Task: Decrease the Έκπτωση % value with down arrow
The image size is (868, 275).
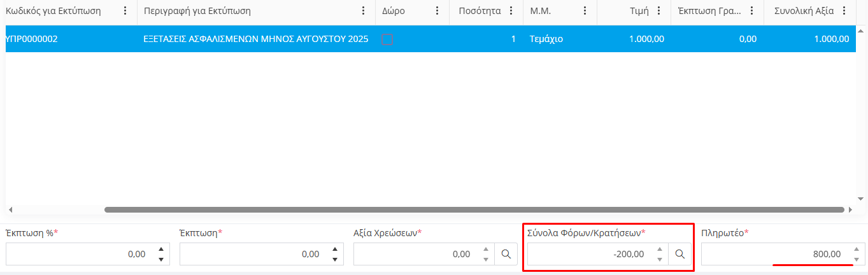Action: [x=161, y=259]
